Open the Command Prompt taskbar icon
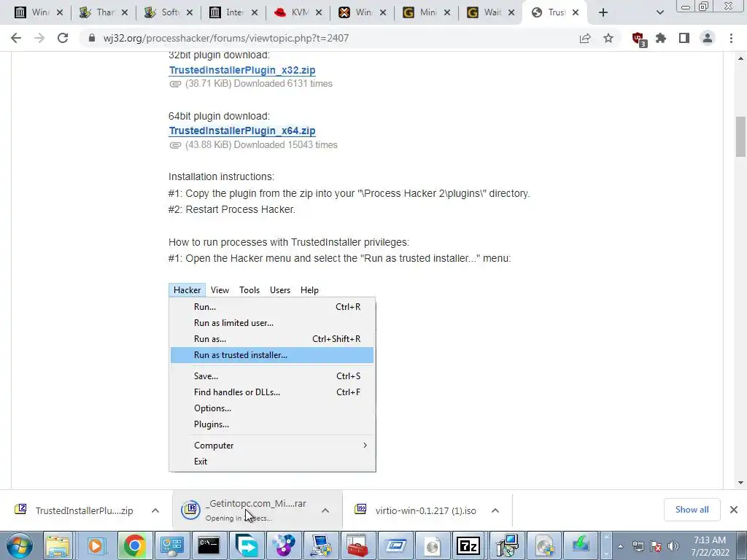The width and height of the screenshot is (747, 560). click(209, 545)
